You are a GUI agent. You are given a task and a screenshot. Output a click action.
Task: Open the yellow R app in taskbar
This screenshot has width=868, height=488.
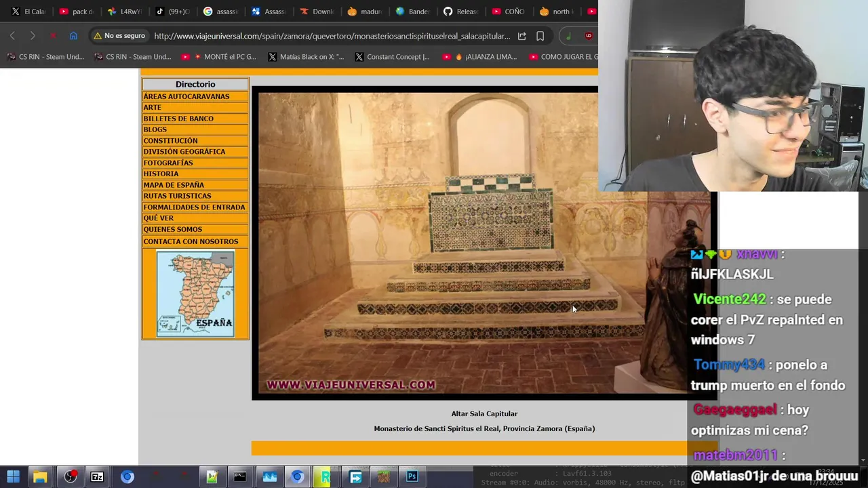(x=325, y=476)
